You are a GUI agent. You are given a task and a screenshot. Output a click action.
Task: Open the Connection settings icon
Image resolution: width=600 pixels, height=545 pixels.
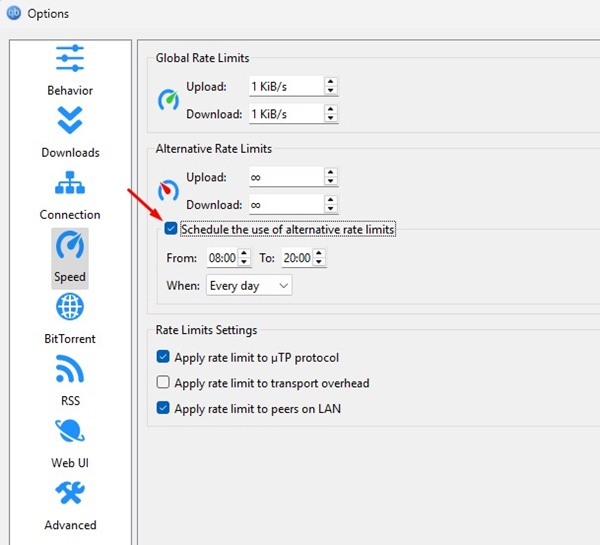click(70, 183)
